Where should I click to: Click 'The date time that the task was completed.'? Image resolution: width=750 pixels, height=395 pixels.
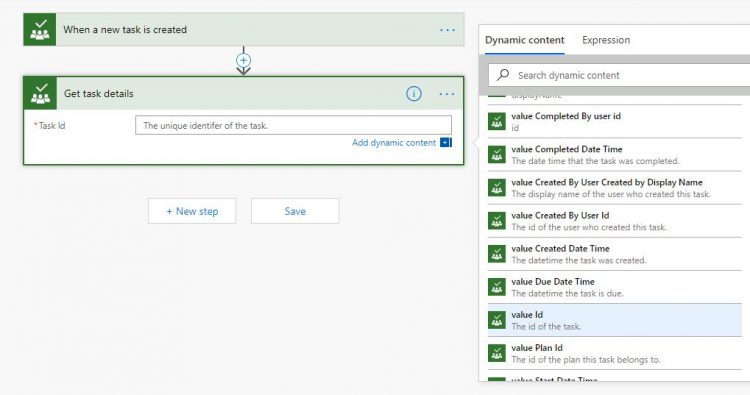click(596, 161)
